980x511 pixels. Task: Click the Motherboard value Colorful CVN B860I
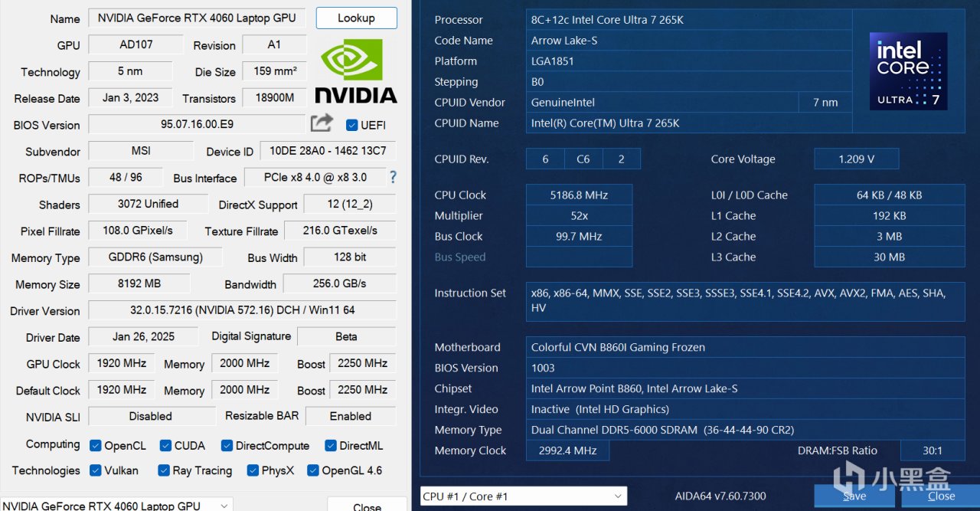tap(745, 348)
